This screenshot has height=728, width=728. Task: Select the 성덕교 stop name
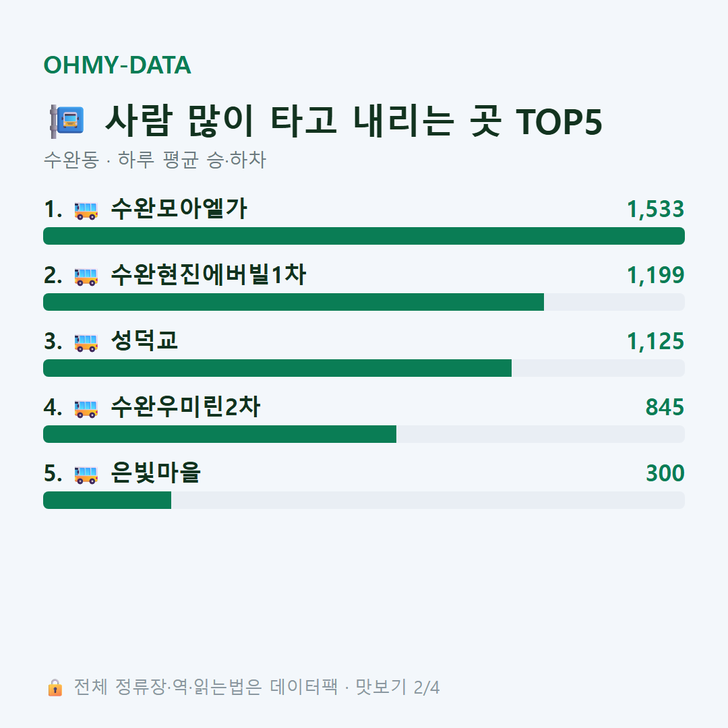click(x=144, y=340)
